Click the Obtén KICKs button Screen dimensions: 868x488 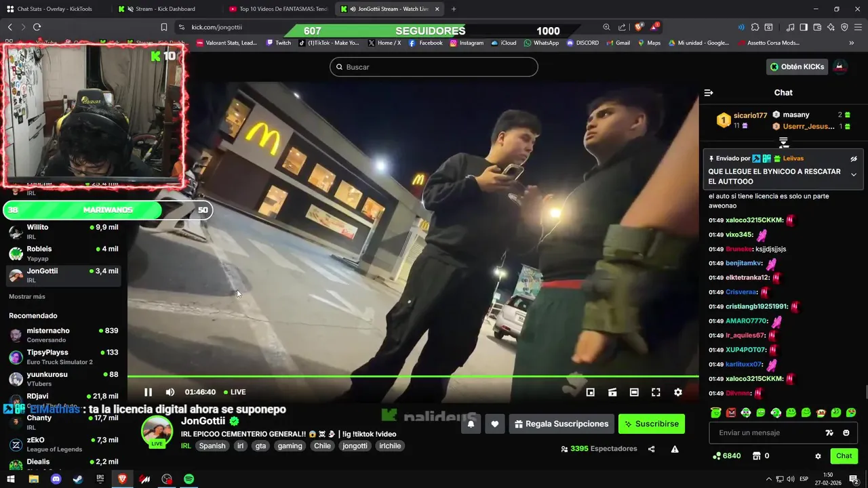click(797, 66)
